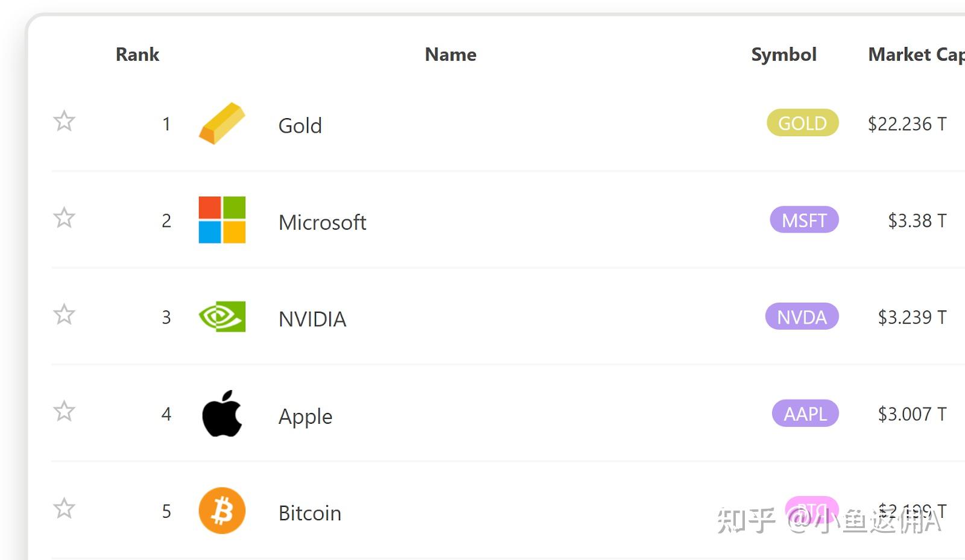This screenshot has width=965, height=560.
Task: Sort by the Name column header
Action: [451, 55]
